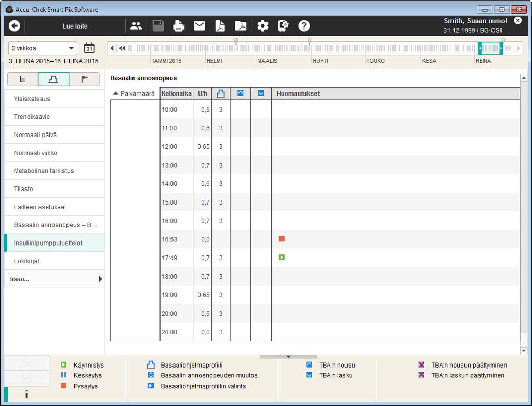532x406 pixels.
Task: Click the Pysäytys legend icon
Action: click(63, 386)
